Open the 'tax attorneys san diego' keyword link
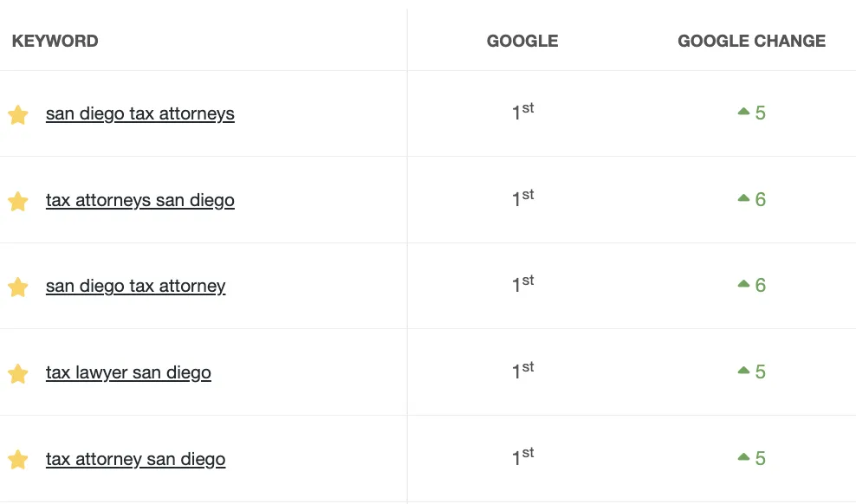Viewport: 856px width, 504px height. (x=139, y=200)
